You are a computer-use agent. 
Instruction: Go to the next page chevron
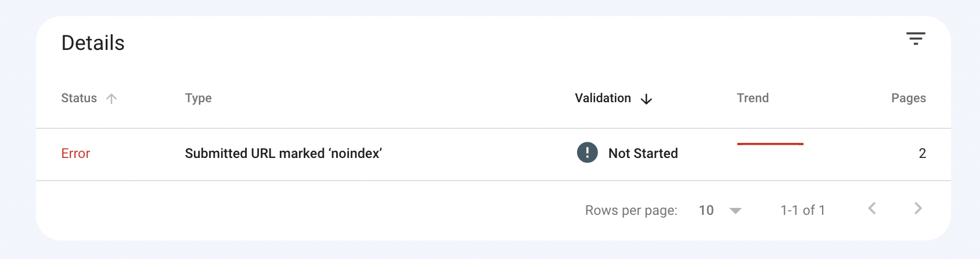918,208
